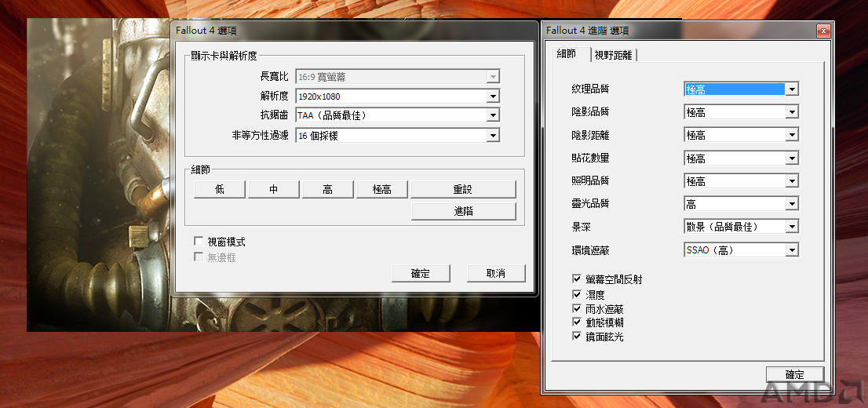Expand the 貼花數量 dropdown

coord(741,158)
